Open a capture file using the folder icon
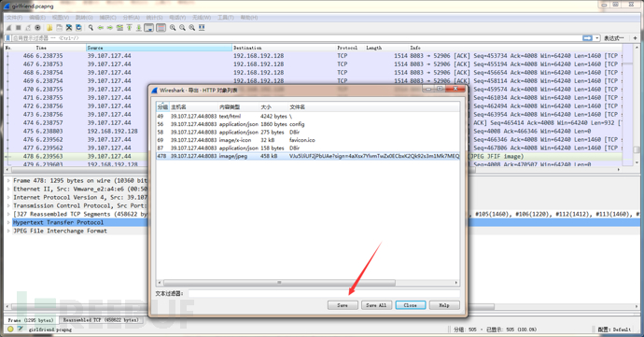This screenshot has height=337, width=644. (49, 27)
